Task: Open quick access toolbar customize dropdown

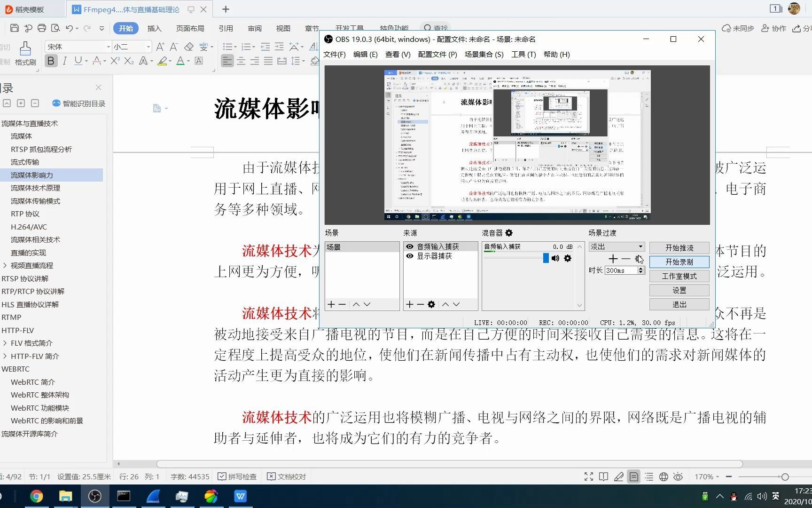Action: point(101,28)
